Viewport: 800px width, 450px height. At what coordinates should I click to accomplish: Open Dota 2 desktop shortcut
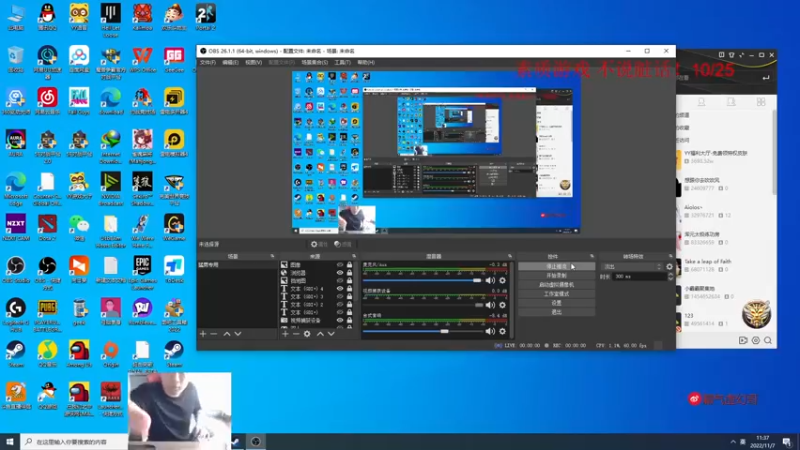(x=47, y=228)
